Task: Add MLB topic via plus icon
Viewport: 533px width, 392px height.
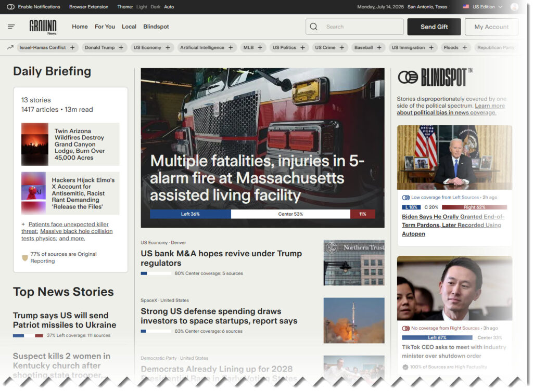Action: coord(260,47)
